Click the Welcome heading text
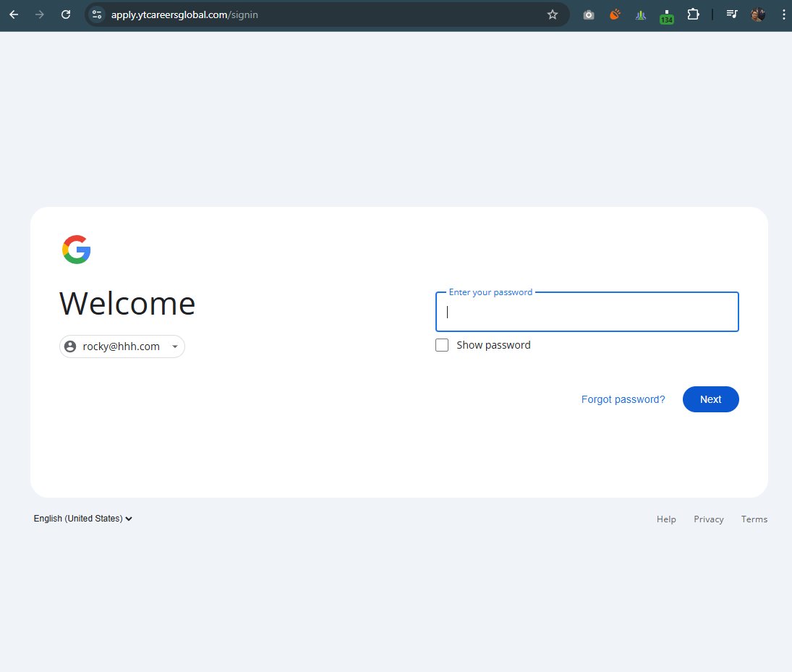 click(x=127, y=304)
